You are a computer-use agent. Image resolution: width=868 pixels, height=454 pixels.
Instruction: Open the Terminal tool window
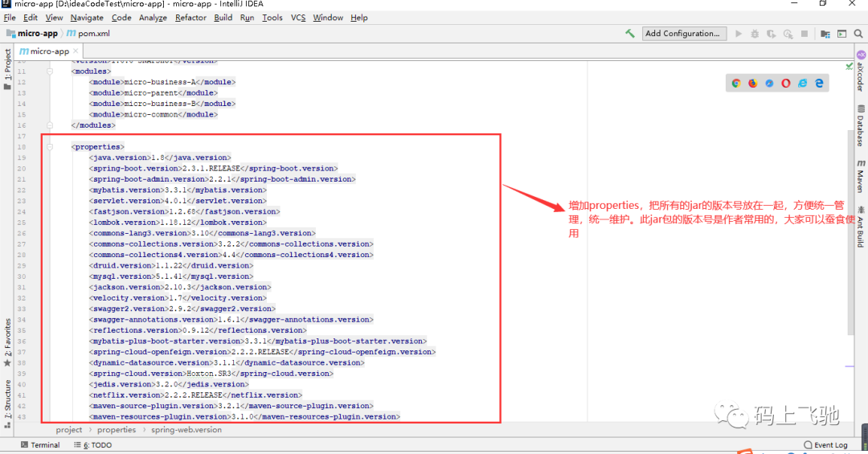[40, 444]
